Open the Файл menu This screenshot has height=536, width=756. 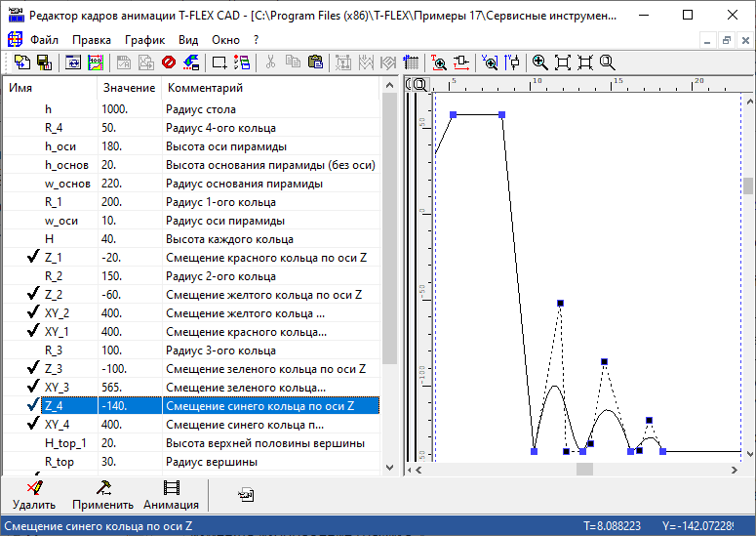tap(44, 40)
